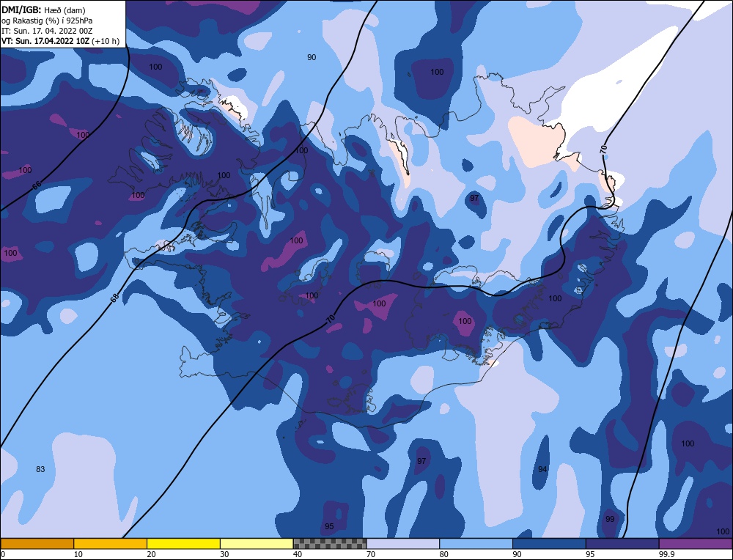
Task: Click the '99' humidity value label
Action: [x=610, y=519]
